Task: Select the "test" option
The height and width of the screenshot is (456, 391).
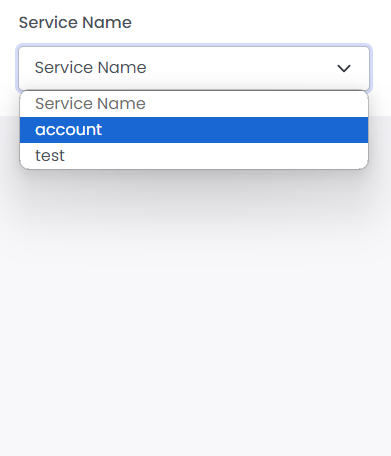Action: pos(194,156)
